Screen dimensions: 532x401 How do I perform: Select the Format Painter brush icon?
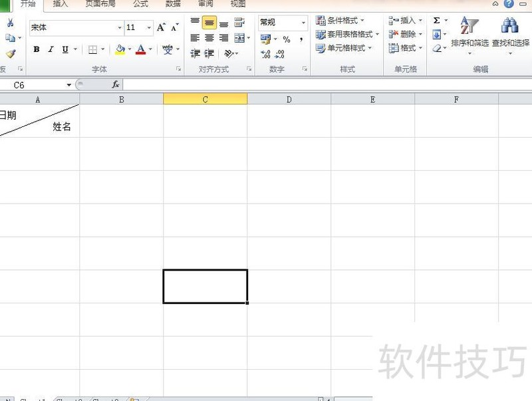pos(11,54)
